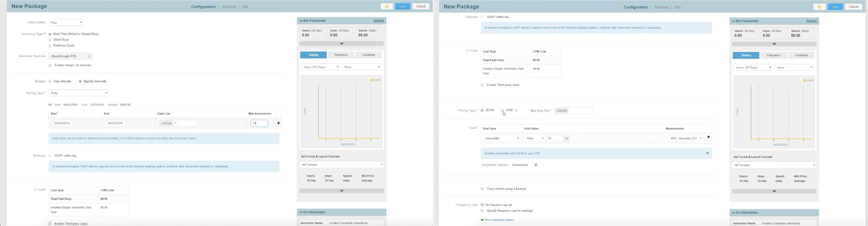The image size is (868, 226).
Task: Click Show advanced options link
Action: 499,220
